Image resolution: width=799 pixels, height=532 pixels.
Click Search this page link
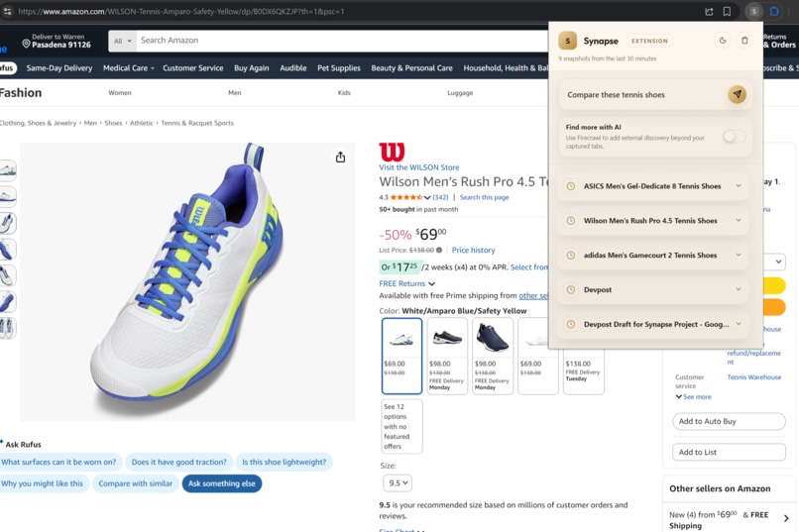click(484, 197)
